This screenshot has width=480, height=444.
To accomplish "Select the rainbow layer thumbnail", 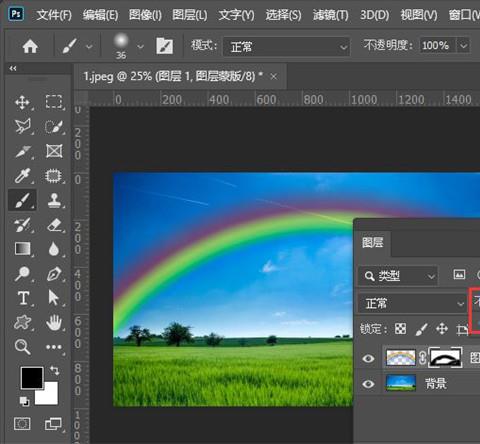I will (x=401, y=358).
